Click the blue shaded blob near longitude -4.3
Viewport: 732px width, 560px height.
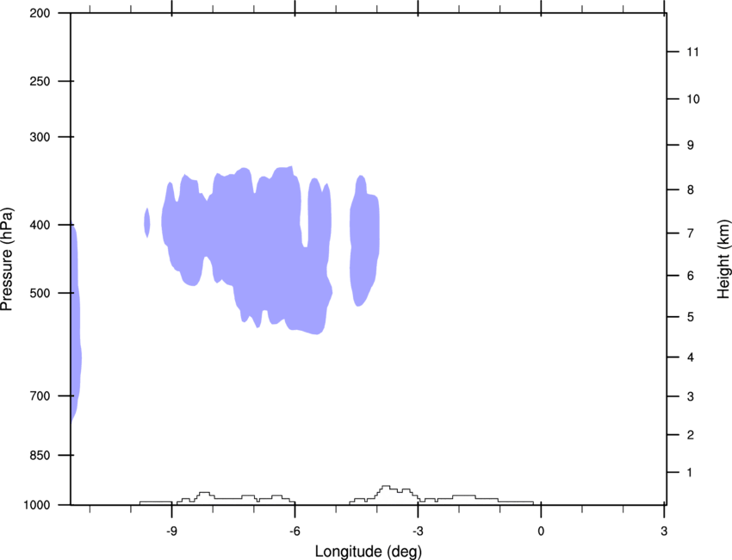tap(364, 240)
